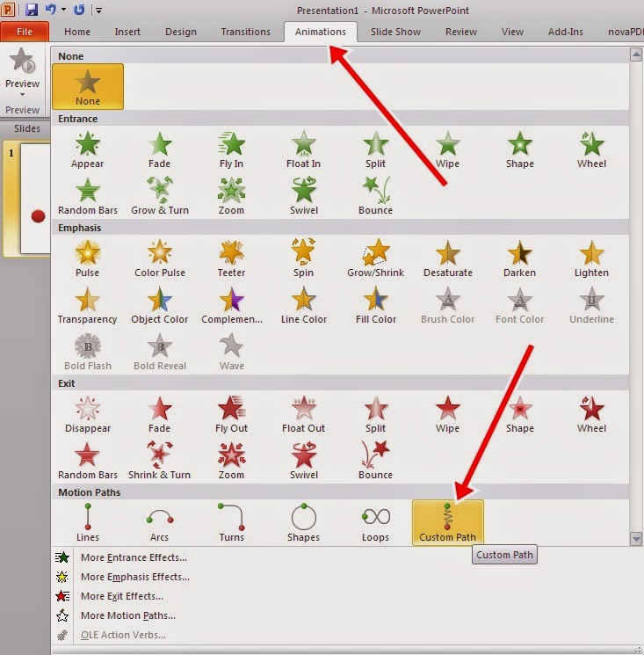
Task: Choose the Lines motion path
Action: point(87,523)
